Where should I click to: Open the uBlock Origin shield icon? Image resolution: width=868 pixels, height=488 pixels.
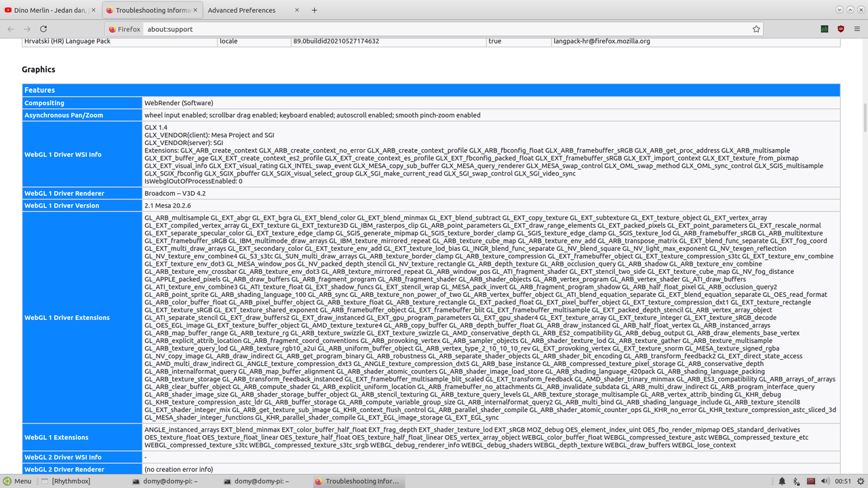841,29
